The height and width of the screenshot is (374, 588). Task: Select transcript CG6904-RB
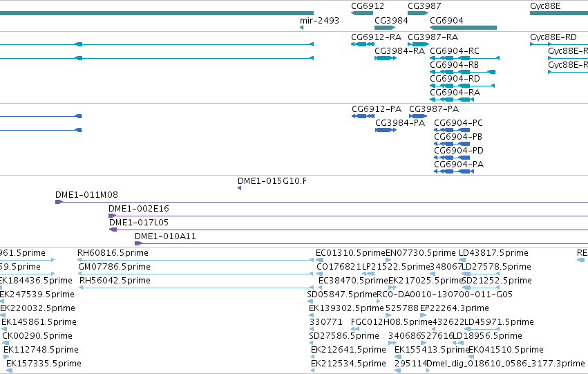coord(454,65)
